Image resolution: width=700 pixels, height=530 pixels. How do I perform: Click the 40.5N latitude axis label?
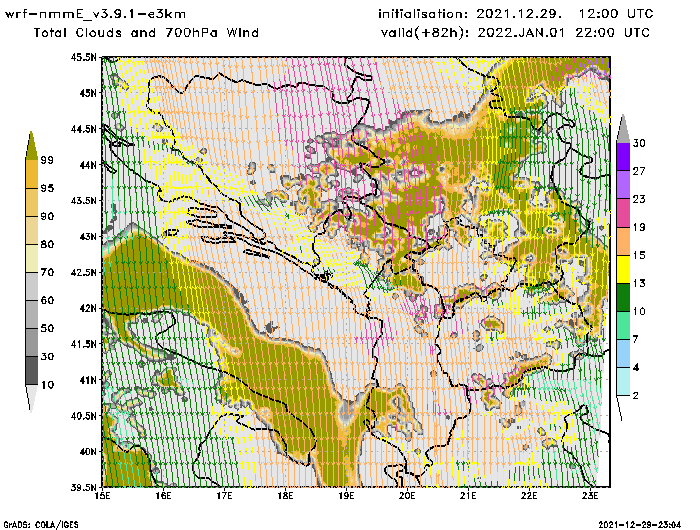83,416
